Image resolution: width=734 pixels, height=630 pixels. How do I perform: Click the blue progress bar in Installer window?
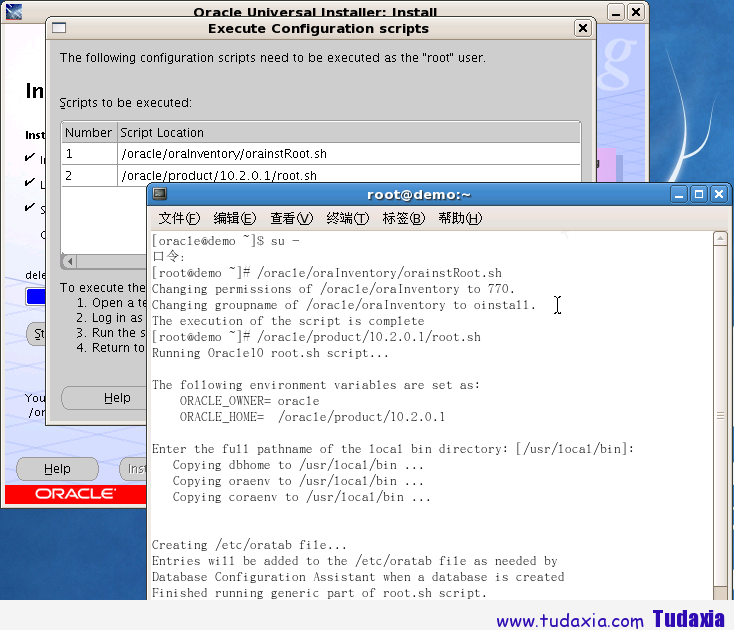click(36, 297)
